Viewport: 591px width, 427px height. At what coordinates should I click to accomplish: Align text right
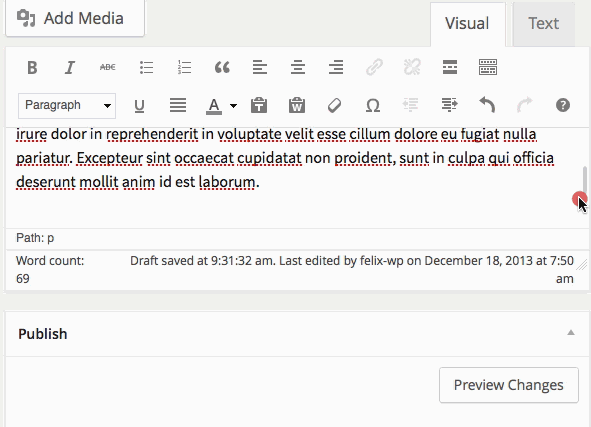336,68
